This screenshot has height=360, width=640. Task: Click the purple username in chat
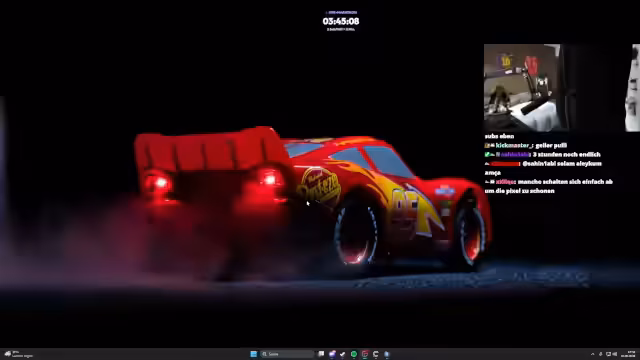[x=515, y=154]
